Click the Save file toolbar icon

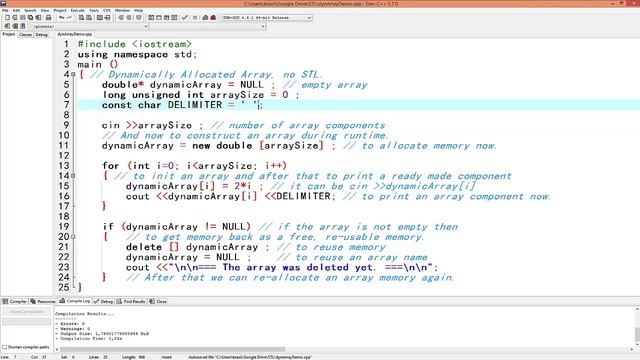22,18
